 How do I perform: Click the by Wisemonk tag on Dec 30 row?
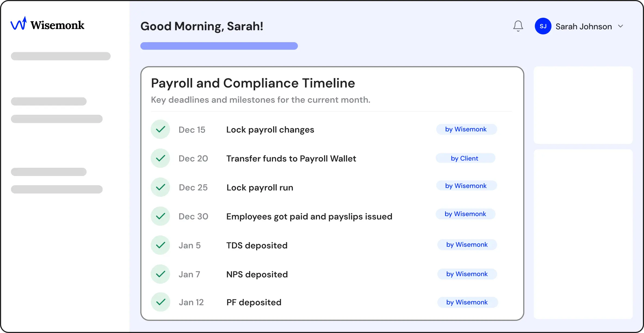tap(465, 214)
